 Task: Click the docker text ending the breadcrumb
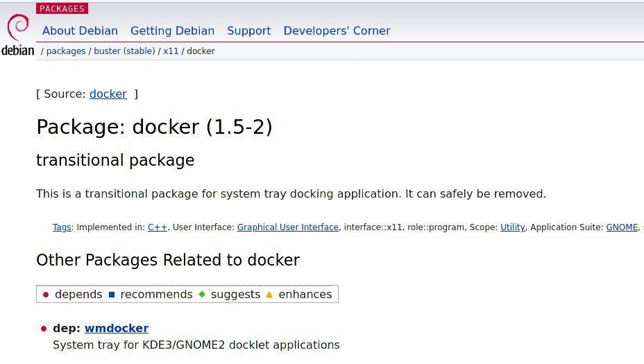pos(201,51)
